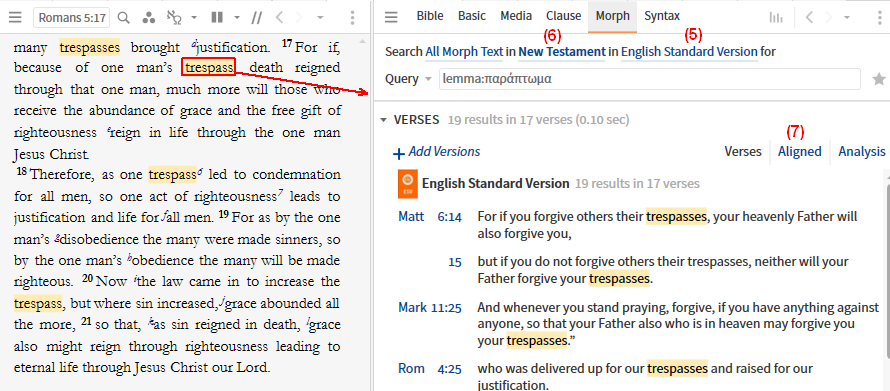Open the Matt 6:14 reference link
890x391 pixels.
coord(430,216)
